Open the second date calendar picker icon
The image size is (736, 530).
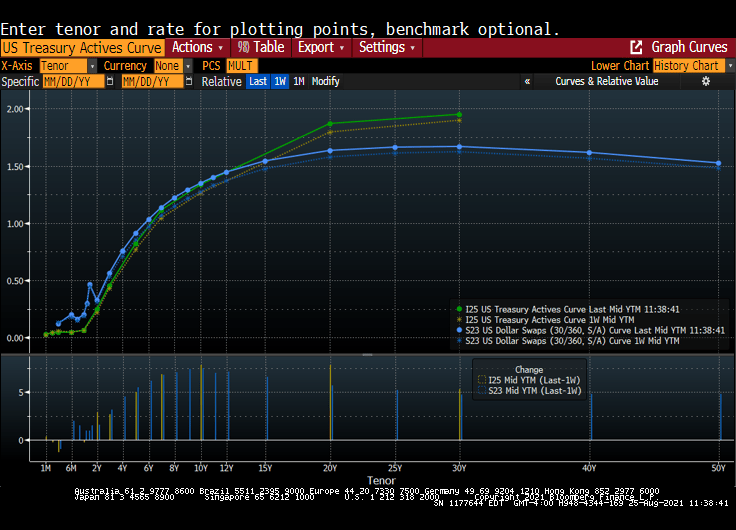(x=190, y=82)
